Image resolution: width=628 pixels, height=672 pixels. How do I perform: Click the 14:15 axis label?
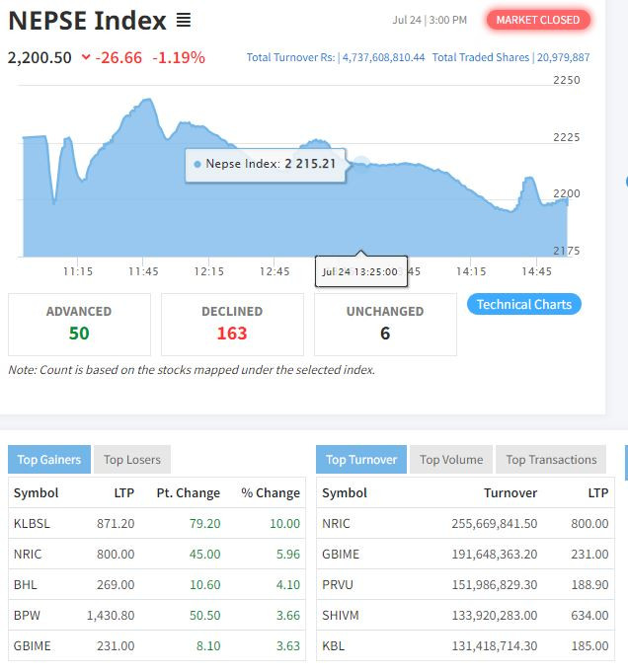(x=471, y=271)
